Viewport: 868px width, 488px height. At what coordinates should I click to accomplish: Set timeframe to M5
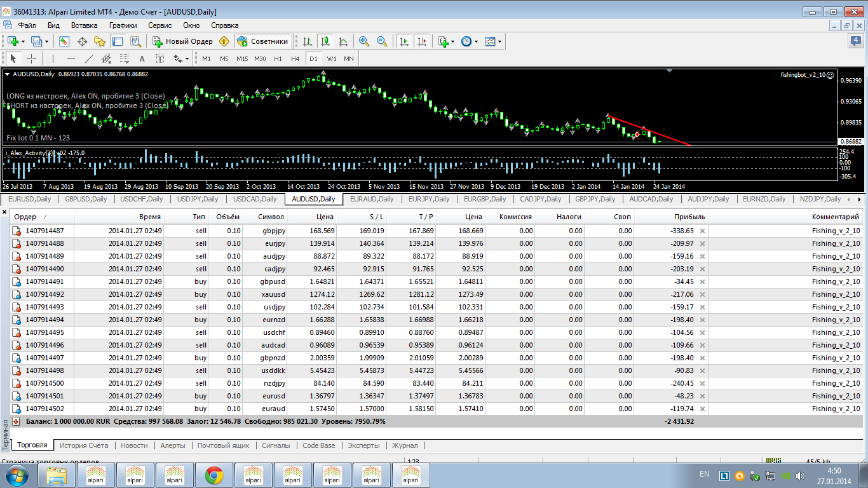coord(224,58)
